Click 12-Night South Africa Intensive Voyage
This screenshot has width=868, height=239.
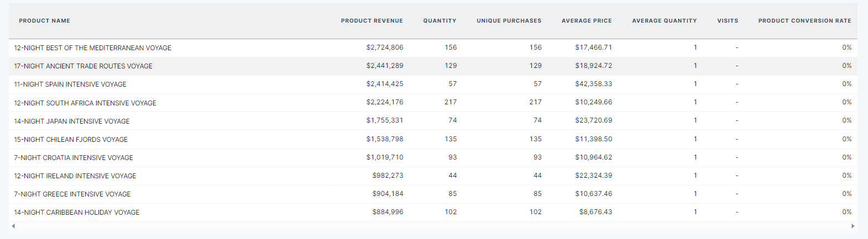click(85, 103)
